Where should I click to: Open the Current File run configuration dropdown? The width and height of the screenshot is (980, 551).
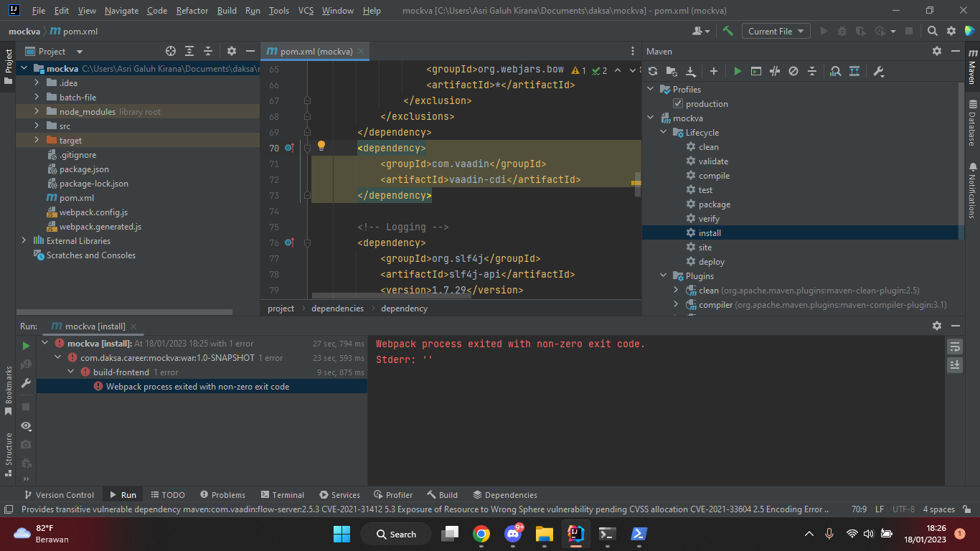[x=776, y=31]
